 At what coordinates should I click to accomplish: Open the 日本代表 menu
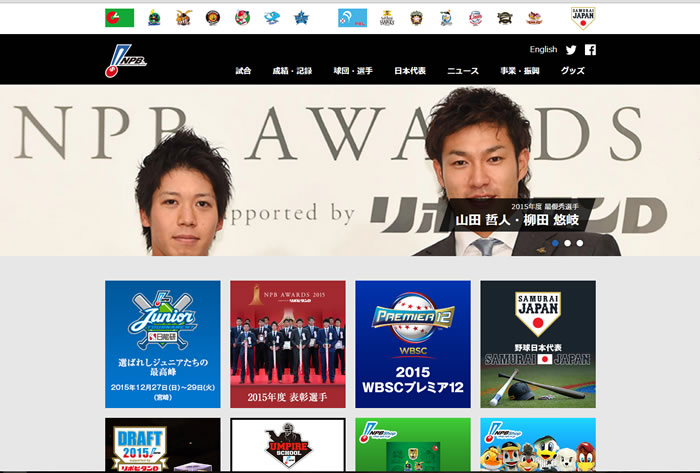point(410,71)
